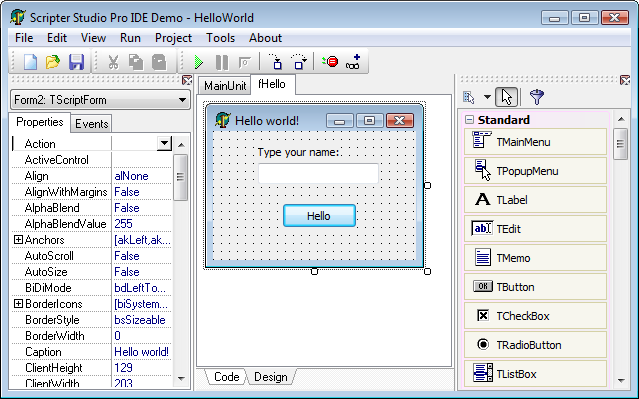Screen dimensions: 639x399
Task: Select TListBox component
Action: pos(535,374)
